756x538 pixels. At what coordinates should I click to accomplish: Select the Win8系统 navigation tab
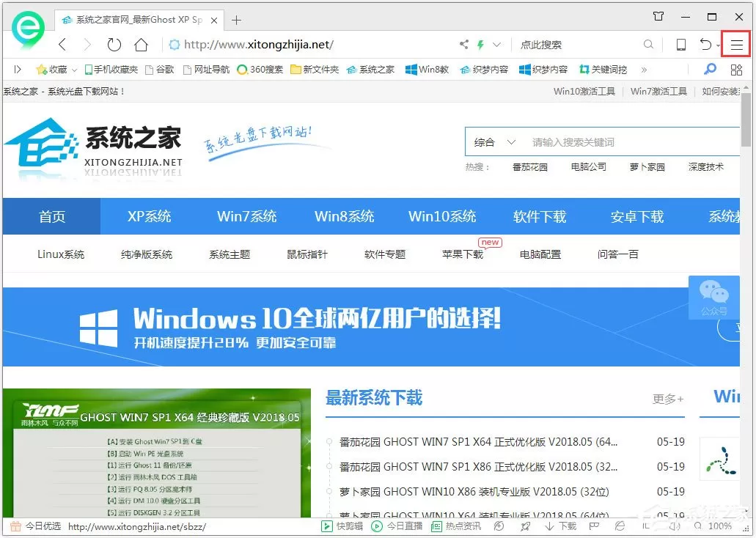point(344,216)
